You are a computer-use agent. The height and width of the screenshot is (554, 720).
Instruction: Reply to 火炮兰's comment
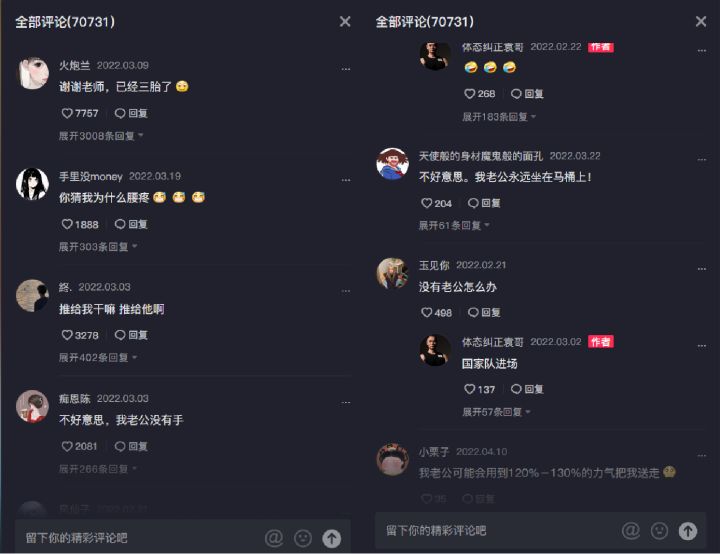(x=131, y=113)
